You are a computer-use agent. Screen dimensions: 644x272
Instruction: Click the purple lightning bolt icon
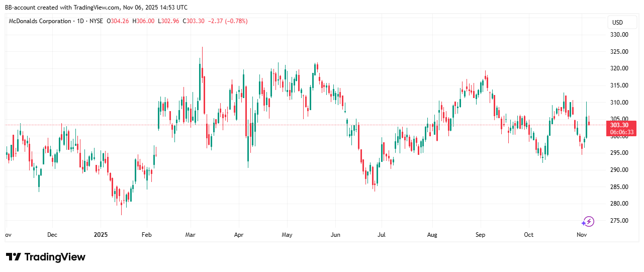(588, 221)
